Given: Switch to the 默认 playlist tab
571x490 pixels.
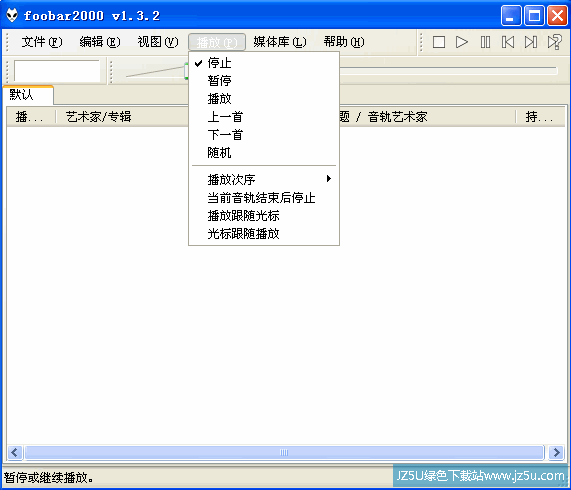Looking at the screenshot, I should pyautogui.click(x=28, y=95).
